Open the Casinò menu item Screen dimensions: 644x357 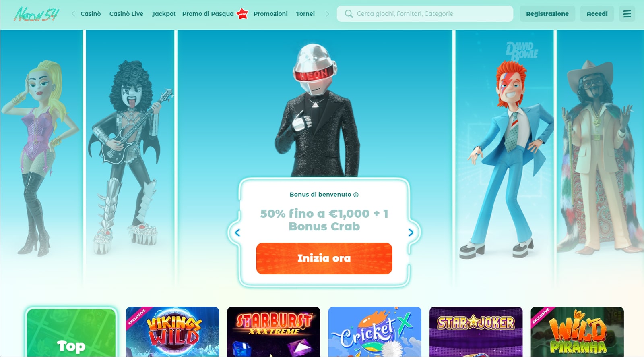[91, 14]
